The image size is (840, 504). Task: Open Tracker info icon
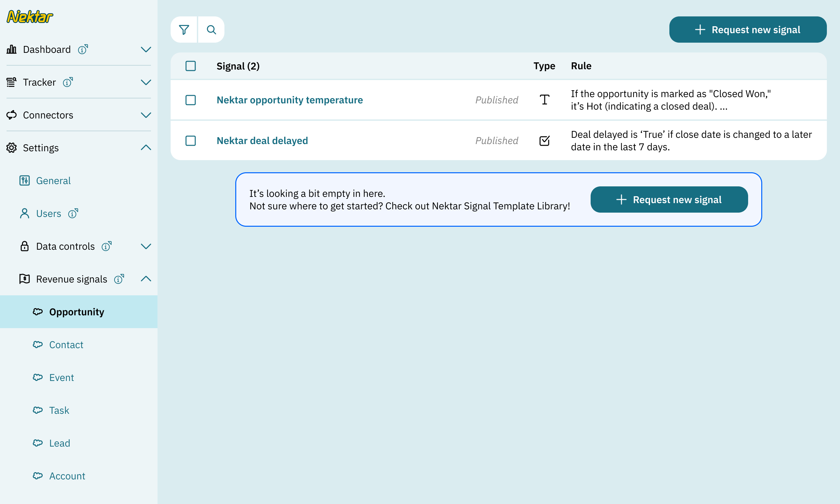coord(68,82)
